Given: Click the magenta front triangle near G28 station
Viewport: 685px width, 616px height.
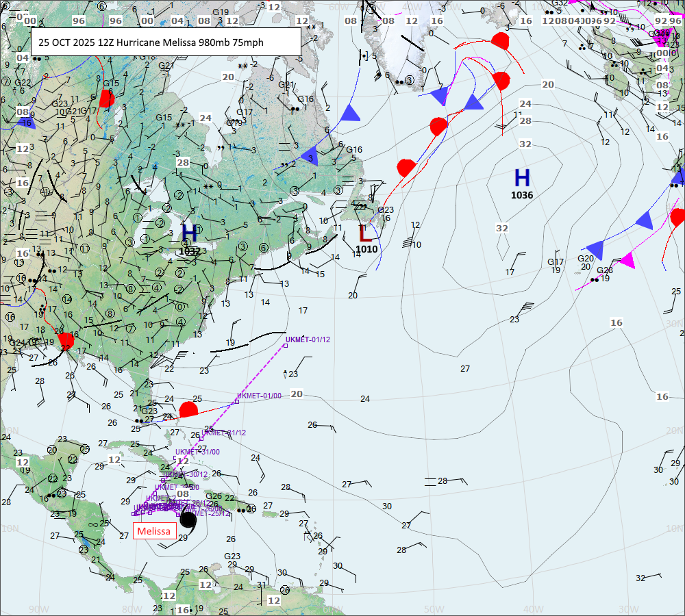Looking at the screenshot, I should [x=625, y=261].
